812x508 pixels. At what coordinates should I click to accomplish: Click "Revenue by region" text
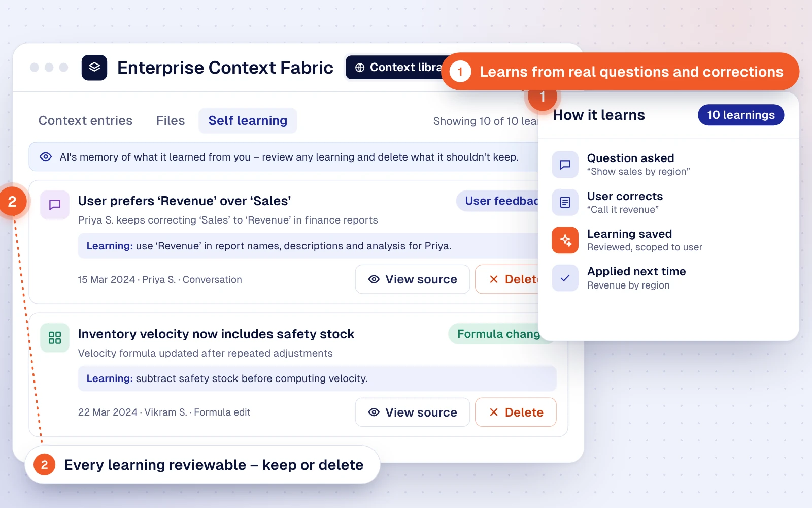[628, 285]
